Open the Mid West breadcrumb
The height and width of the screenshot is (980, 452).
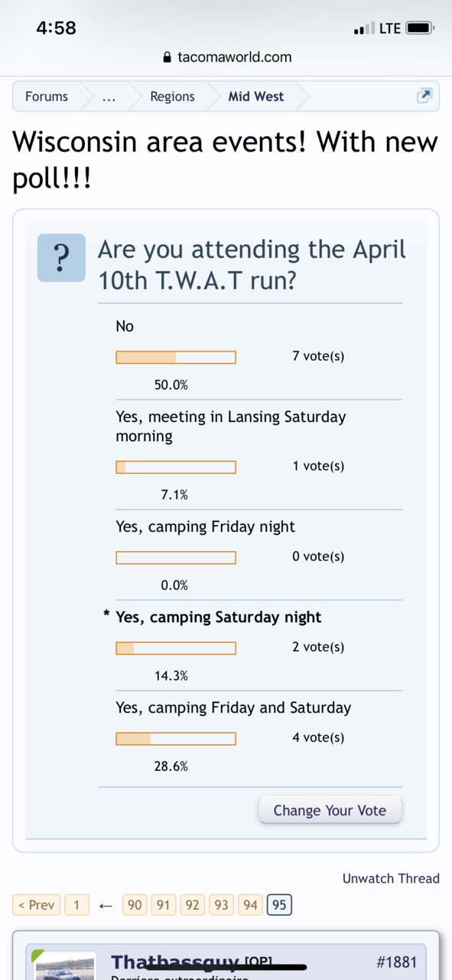point(255,96)
